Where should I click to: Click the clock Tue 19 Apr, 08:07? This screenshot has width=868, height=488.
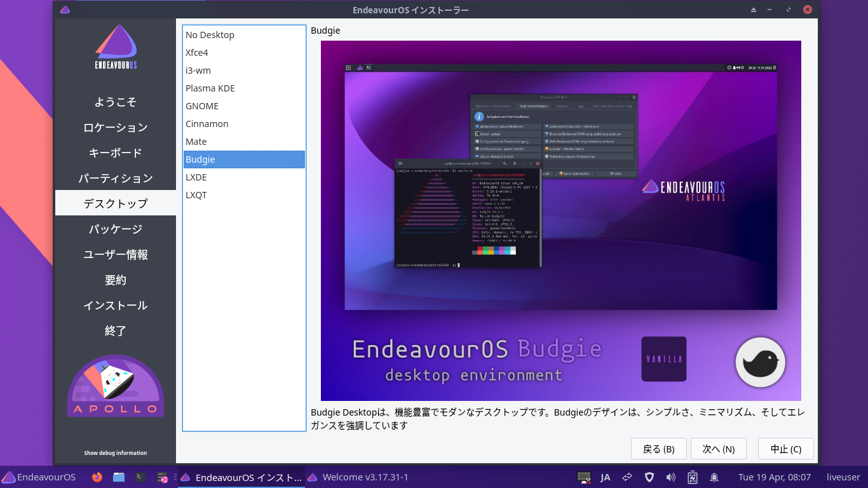(775, 477)
